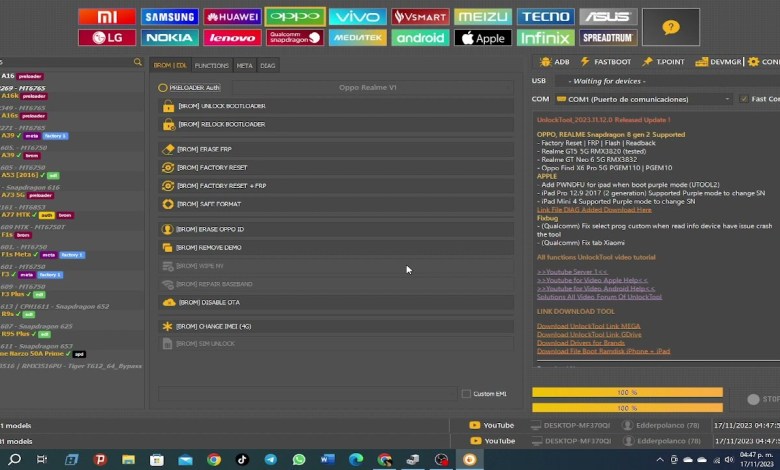Show hidden icons in system tray
The width and height of the screenshot is (780, 470).
[x=659, y=460]
